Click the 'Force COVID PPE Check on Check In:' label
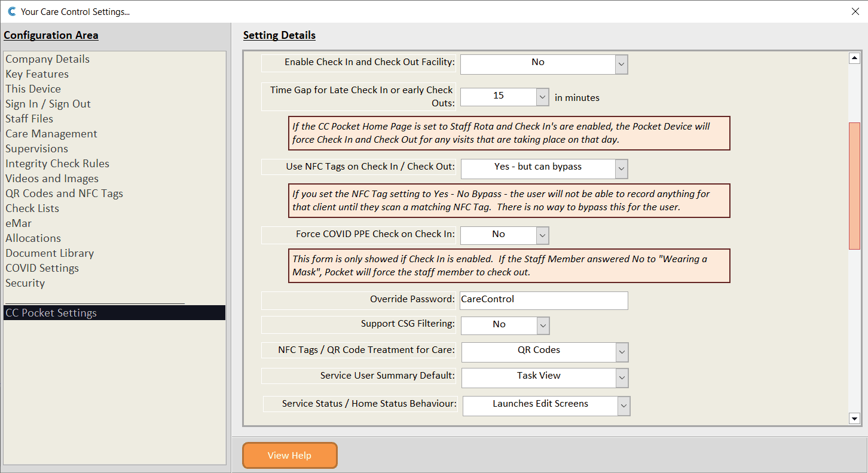This screenshot has height=473, width=868. [x=375, y=234]
